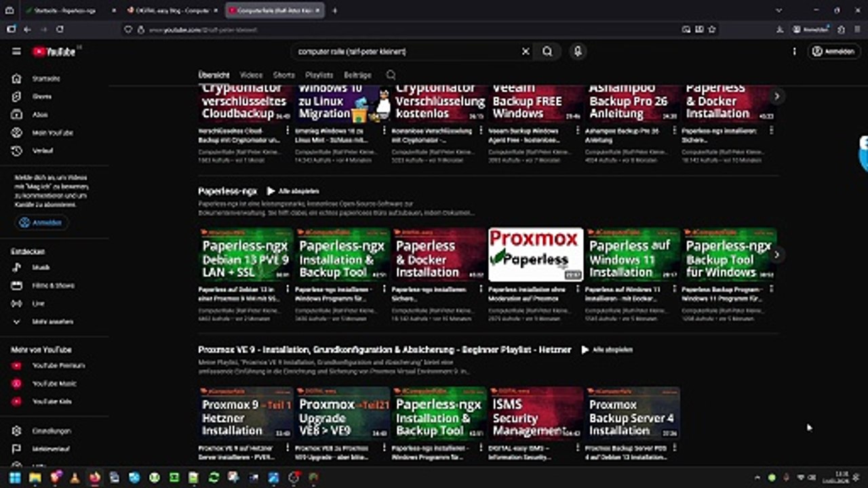Open Filme & Shows under Entdecken
The height and width of the screenshot is (488, 868).
[54, 285]
